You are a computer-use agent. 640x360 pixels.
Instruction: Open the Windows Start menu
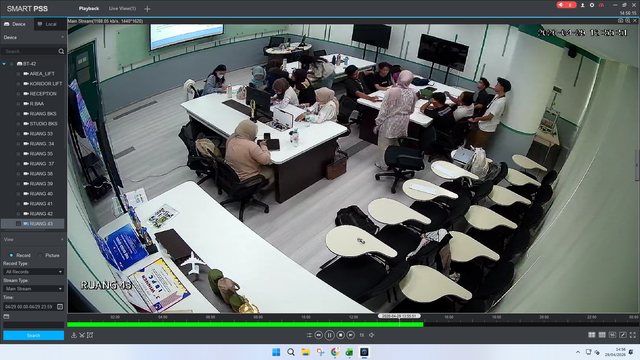coord(276,352)
